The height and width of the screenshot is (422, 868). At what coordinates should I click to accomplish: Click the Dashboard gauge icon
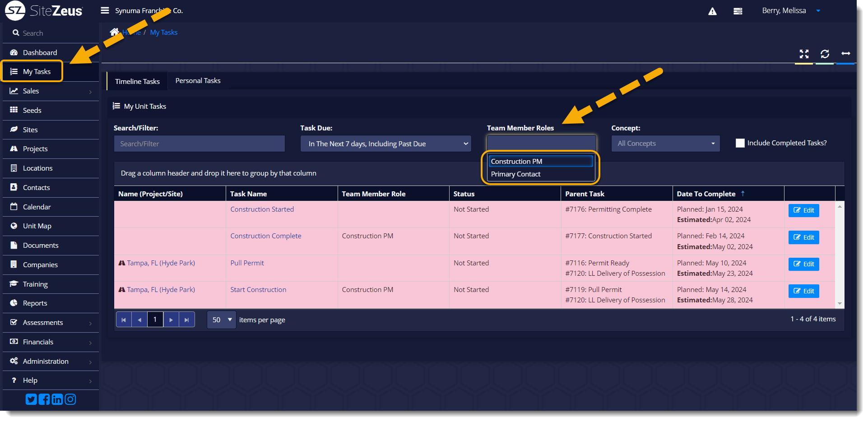14,52
